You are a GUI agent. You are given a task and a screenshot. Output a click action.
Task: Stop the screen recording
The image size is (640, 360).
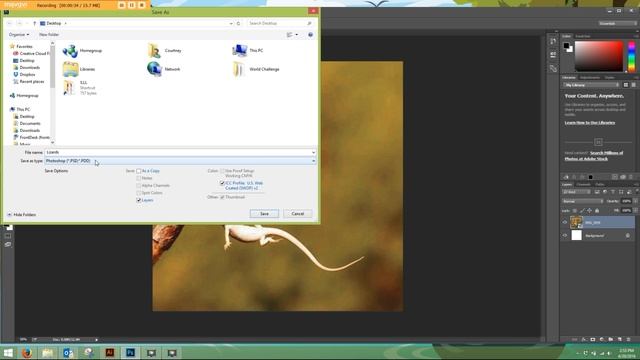[142, 5]
